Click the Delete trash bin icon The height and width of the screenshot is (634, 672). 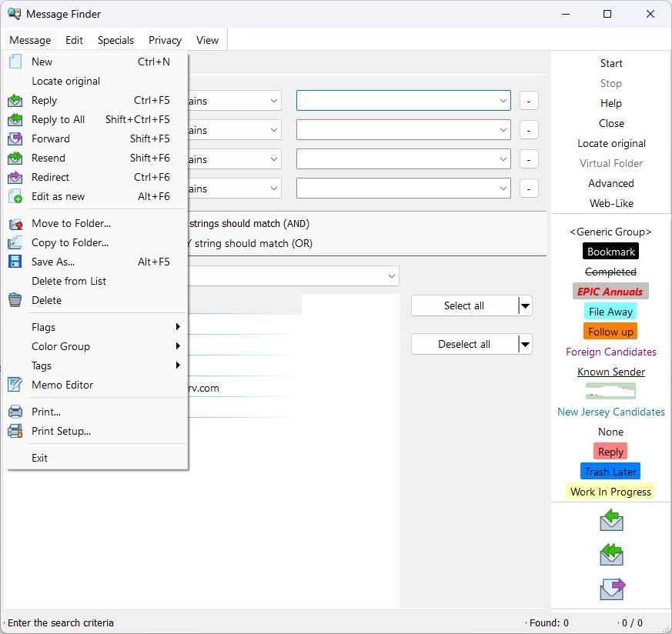click(x=15, y=300)
